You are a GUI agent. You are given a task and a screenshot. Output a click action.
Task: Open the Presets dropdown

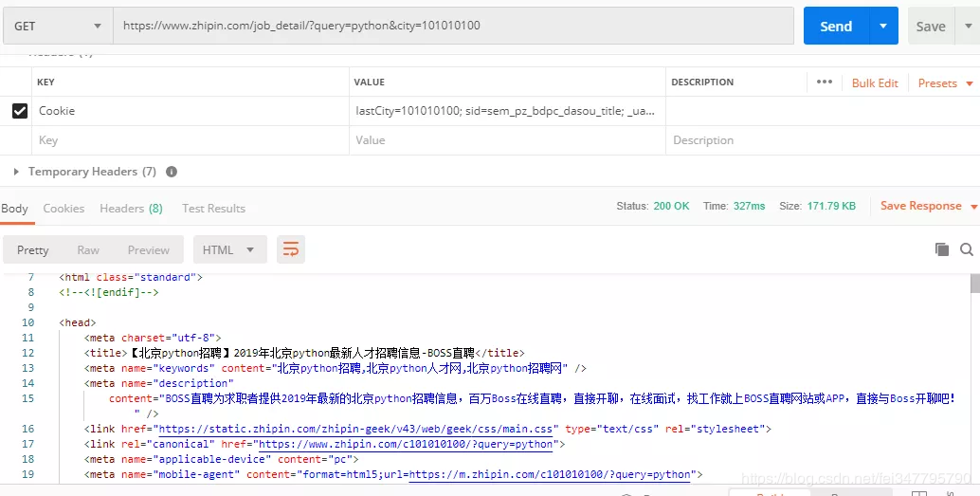(945, 83)
